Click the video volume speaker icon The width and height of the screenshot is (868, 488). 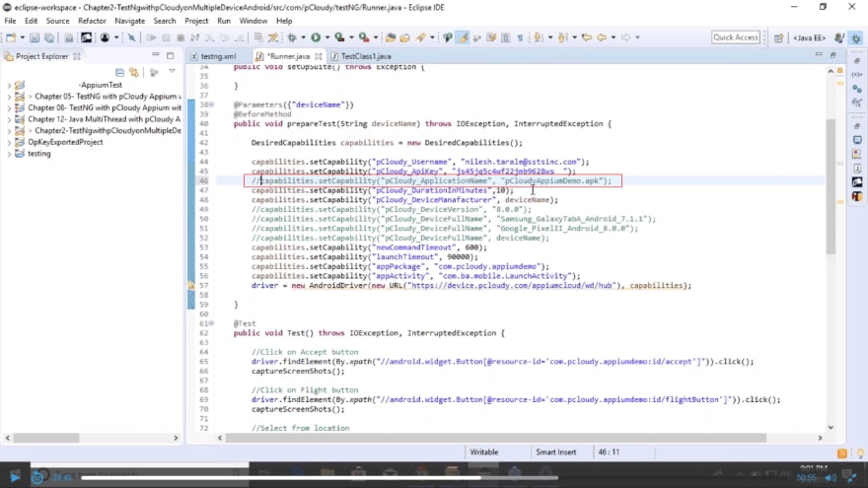coord(831,478)
